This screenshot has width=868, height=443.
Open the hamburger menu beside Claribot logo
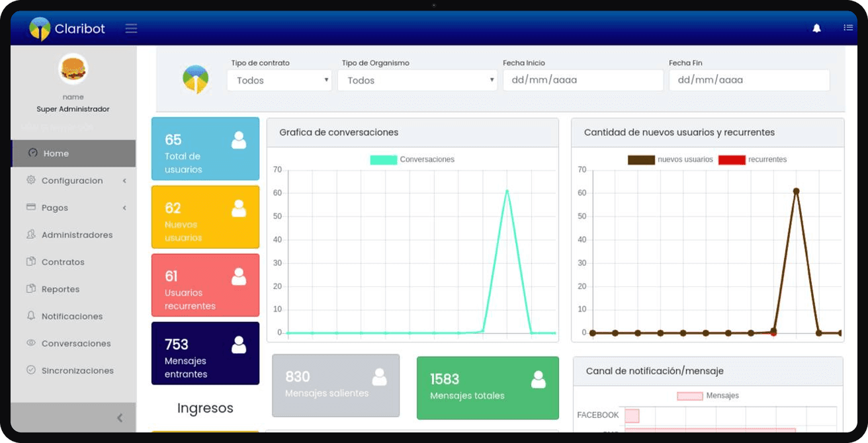click(x=130, y=28)
